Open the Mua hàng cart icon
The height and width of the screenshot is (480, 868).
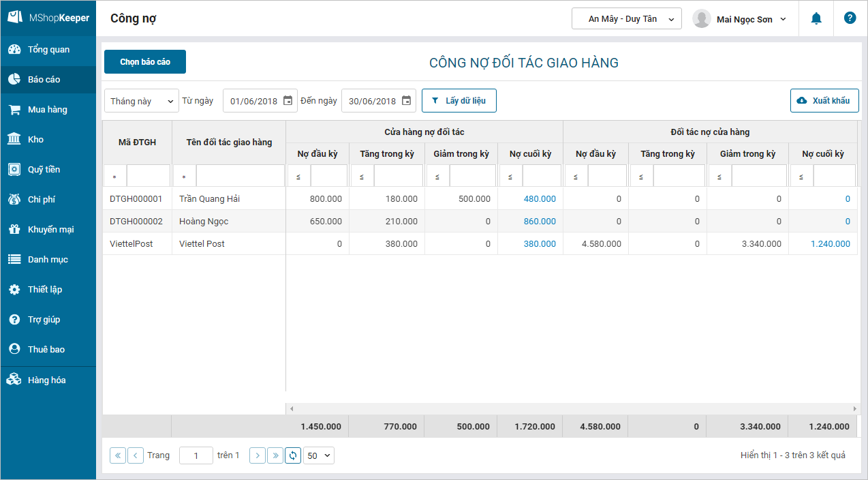14,110
